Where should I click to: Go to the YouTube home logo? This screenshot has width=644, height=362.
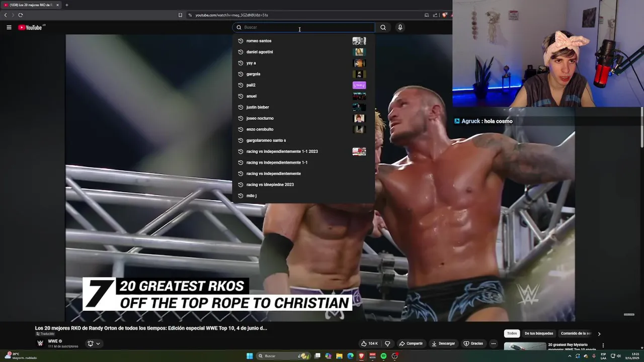coord(30,28)
